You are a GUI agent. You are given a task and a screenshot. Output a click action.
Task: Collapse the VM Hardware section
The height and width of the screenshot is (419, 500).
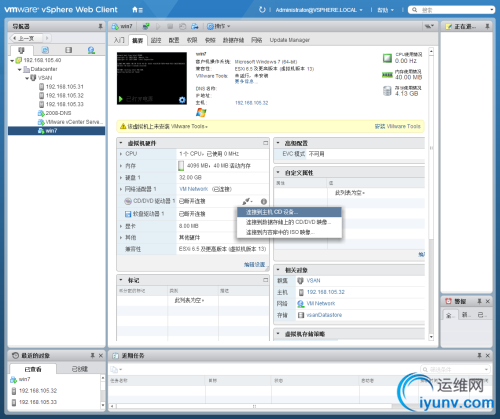[121, 143]
